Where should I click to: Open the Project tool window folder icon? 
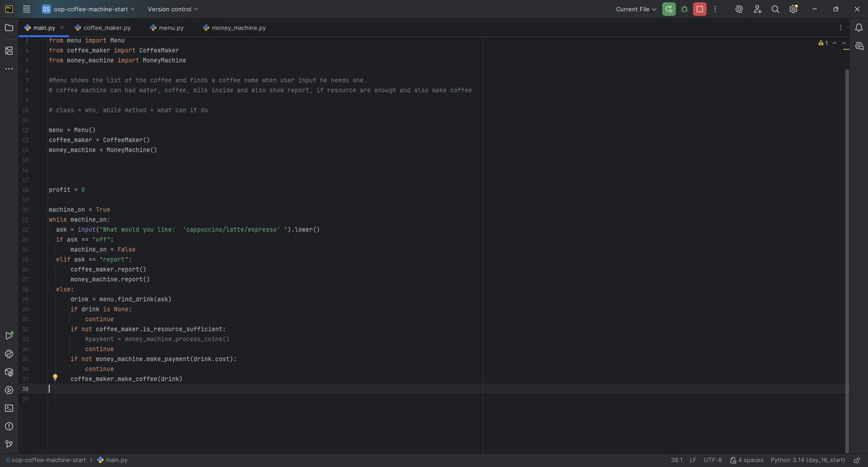pyautogui.click(x=9, y=28)
